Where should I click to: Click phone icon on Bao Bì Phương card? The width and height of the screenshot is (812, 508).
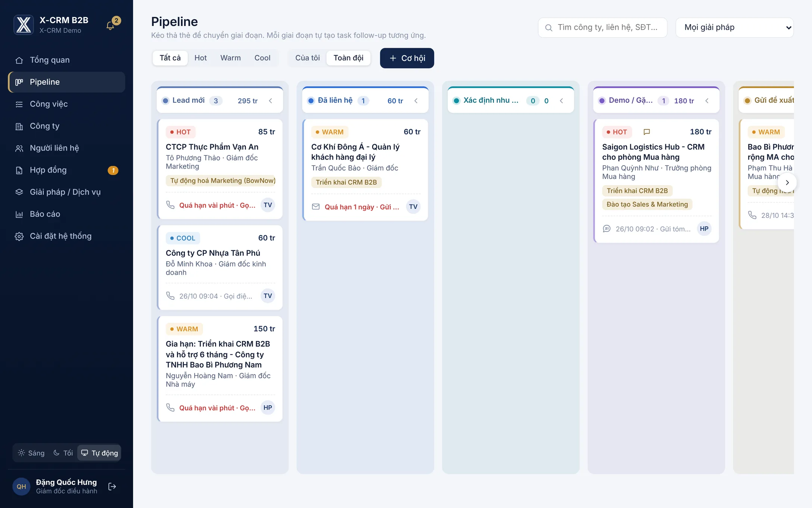tap(752, 215)
